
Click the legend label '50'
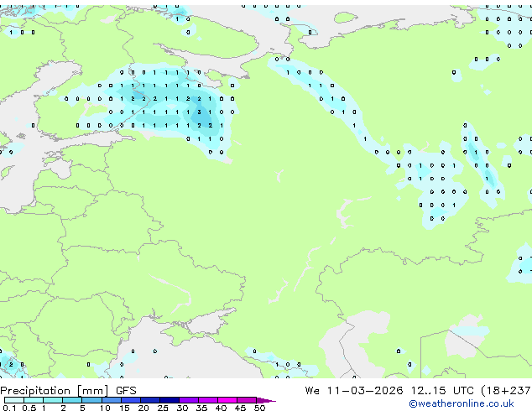pyautogui.click(x=259, y=408)
